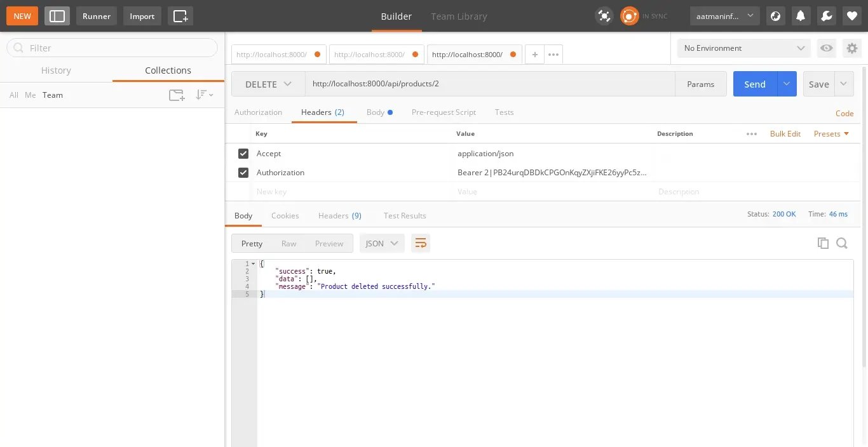Viewport: 868px width, 447px height.
Task: Copy response body to clipboard
Action: click(823, 243)
